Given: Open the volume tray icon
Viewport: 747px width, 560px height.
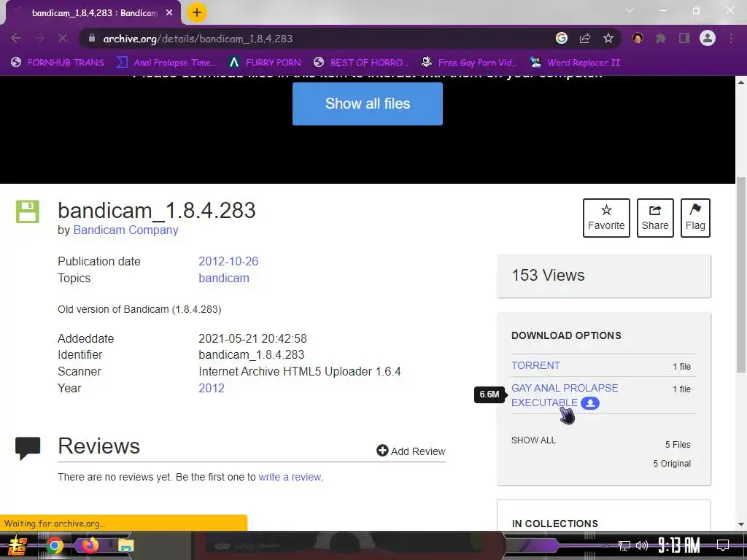Looking at the screenshot, I should click(x=642, y=545).
